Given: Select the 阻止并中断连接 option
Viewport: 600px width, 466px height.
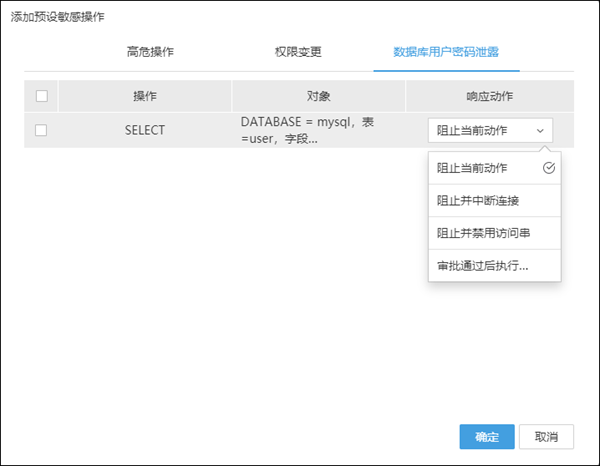Looking at the screenshot, I should pyautogui.click(x=478, y=200).
